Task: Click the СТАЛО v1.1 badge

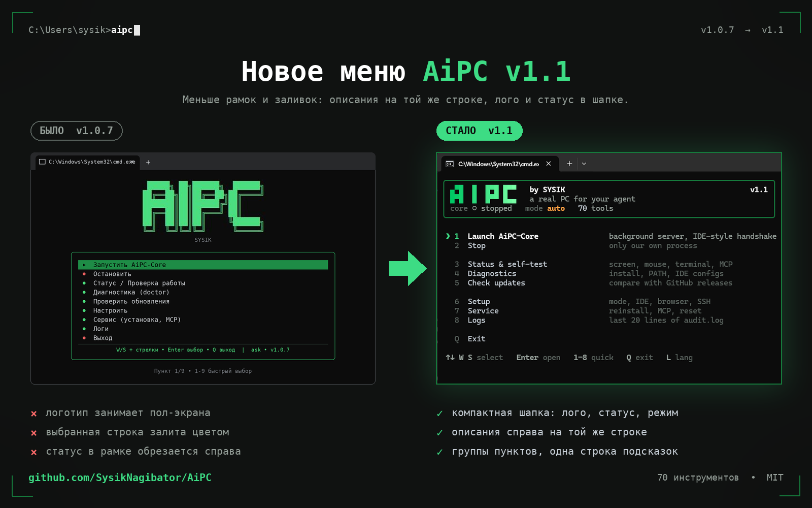Action: click(x=480, y=131)
